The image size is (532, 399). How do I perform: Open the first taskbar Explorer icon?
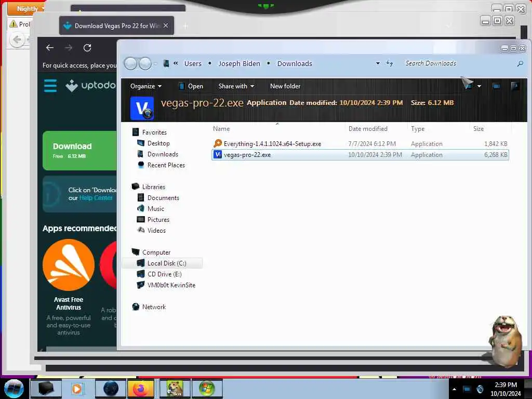pos(46,389)
